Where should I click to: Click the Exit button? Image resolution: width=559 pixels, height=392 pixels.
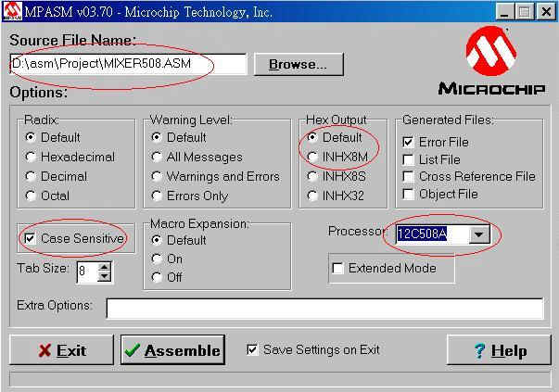62,350
